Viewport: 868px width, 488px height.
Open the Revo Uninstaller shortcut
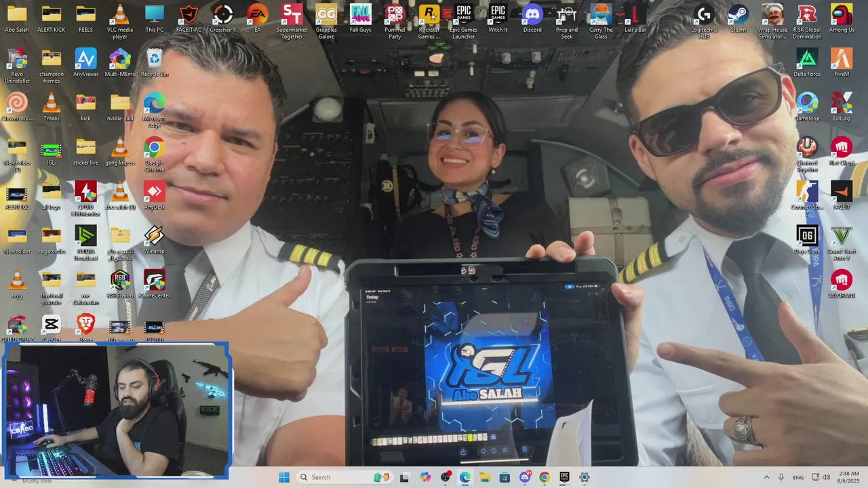click(x=17, y=66)
